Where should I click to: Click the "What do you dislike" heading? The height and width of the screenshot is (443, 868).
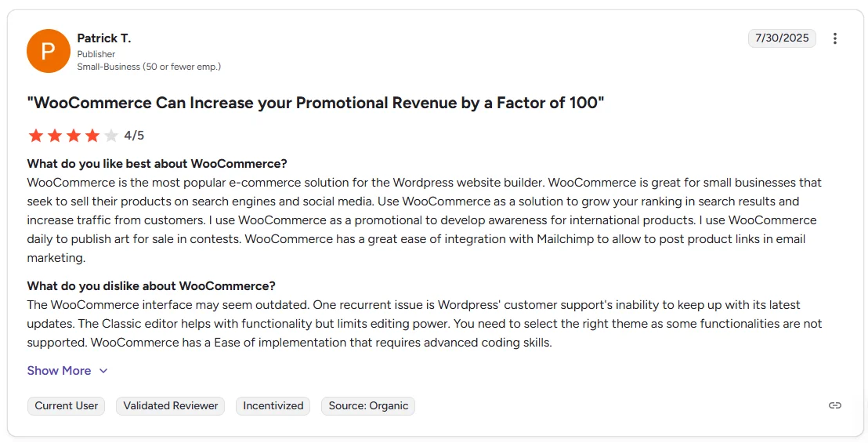pyautogui.click(x=151, y=286)
